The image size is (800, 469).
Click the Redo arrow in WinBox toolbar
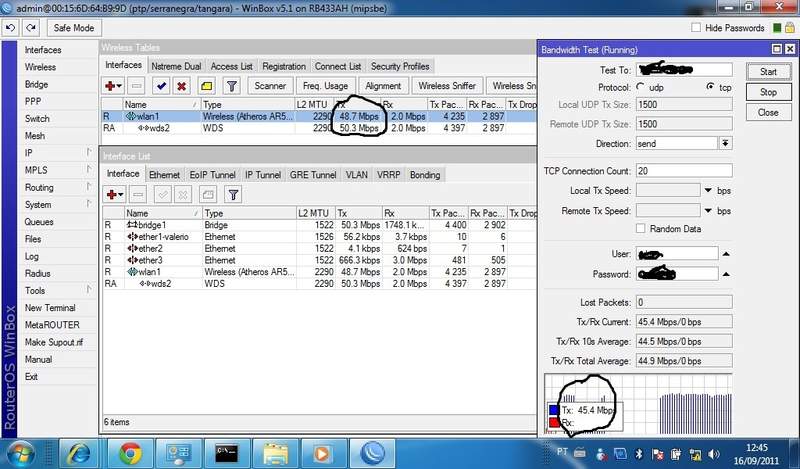pyautogui.click(x=31, y=28)
